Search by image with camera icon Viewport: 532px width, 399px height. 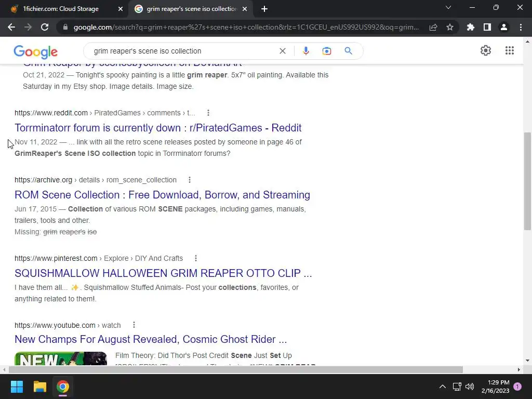[327, 51]
